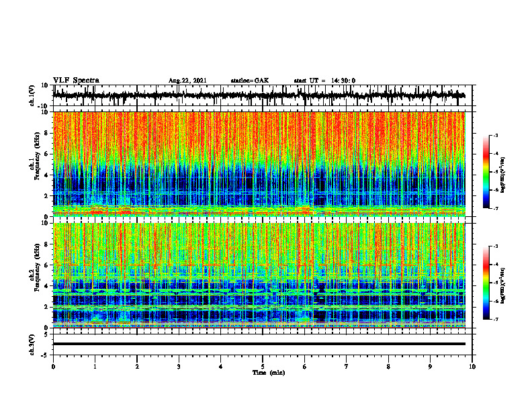Click the "Time (min)" x-axis label
This screenshot has width=532, height=411.
[x=269, y=373]
